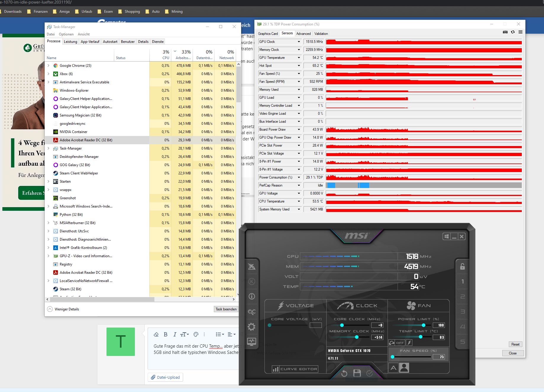Click the Kombustor K icon in Afterburner
This screenshot has height=392, width=544.
(x=252, y=281)
